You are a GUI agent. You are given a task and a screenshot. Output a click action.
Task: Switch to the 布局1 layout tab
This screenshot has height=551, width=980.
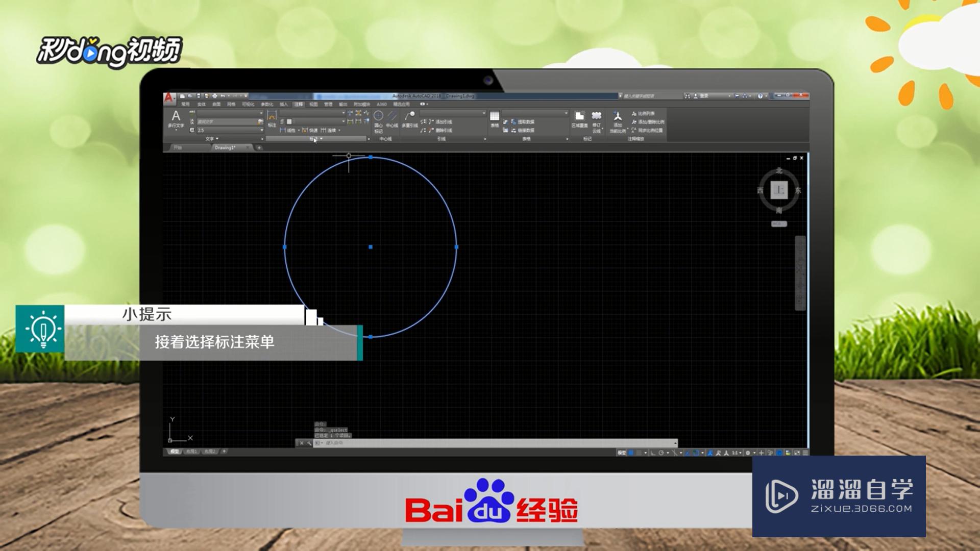point(191,452)
